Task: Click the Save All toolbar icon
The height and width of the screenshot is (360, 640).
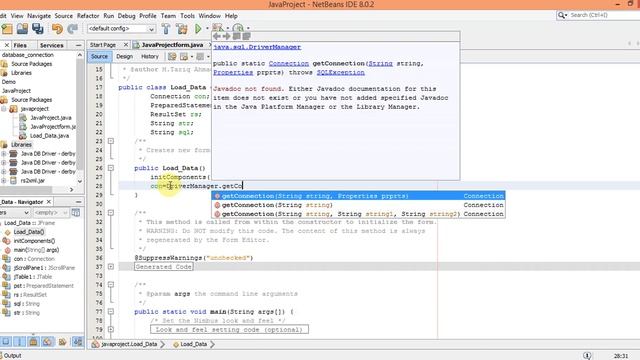Action: [38, 29]
